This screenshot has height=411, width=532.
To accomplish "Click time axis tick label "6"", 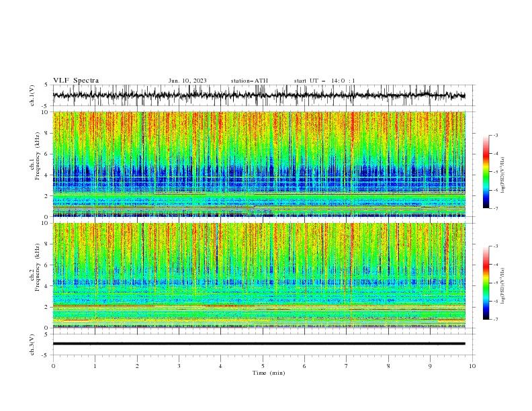I will click(x=304, y=366).
